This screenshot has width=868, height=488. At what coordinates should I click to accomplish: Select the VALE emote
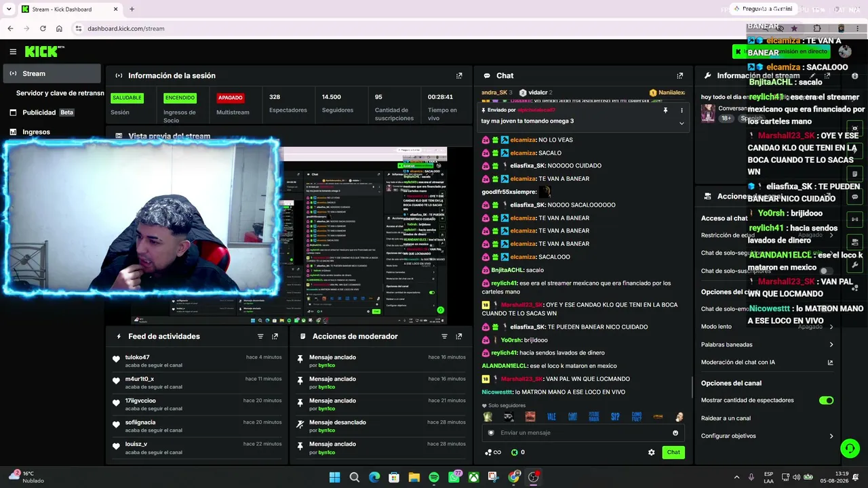pos(551,417)
